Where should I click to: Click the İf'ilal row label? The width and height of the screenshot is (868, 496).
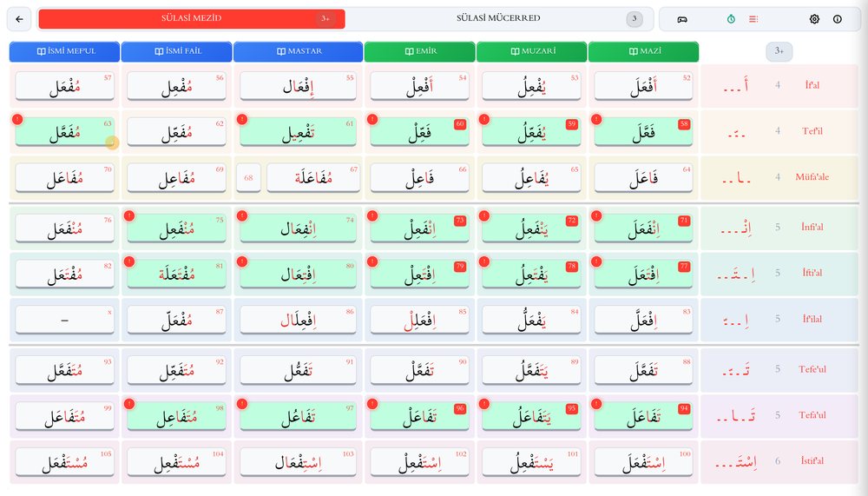pos(812,319)
